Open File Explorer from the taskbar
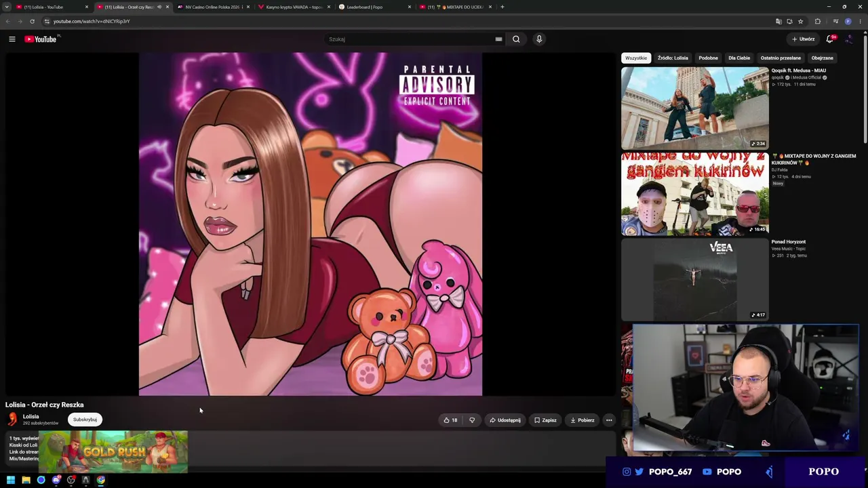The image size is (868, 488). click(26, 480)
